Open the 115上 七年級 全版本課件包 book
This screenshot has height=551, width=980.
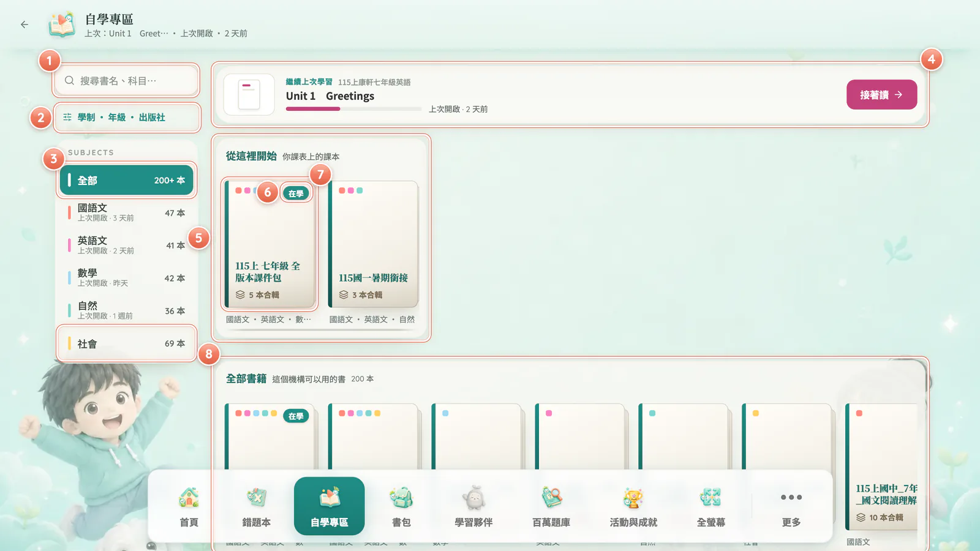[269, 244]
